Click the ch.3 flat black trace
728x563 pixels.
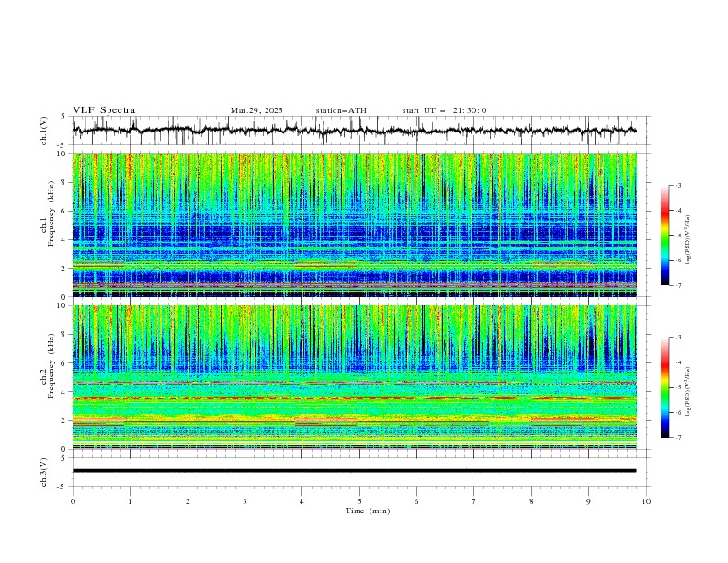pyautogui.click(x=354, y=471)
